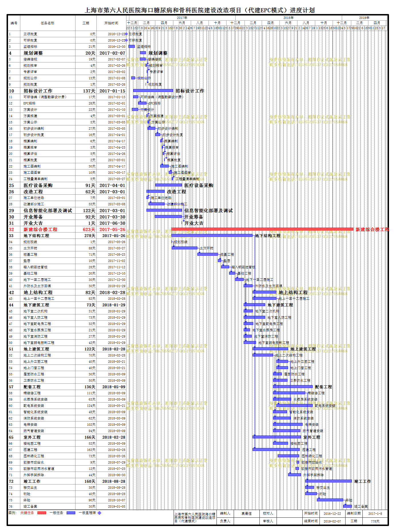Click the 开业大吉 task name in row 31

[x=33, y=223]
